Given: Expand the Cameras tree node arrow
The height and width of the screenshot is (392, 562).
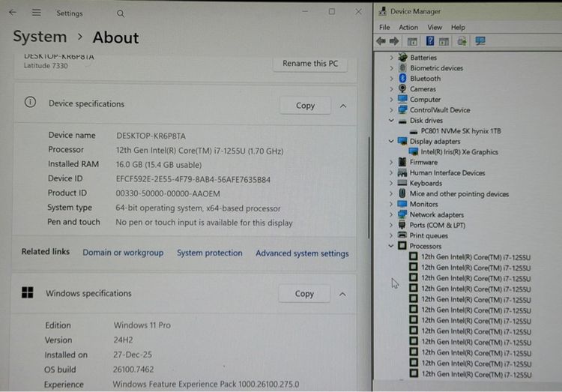Looking at the screenshot, I should [x=391, y=89].
